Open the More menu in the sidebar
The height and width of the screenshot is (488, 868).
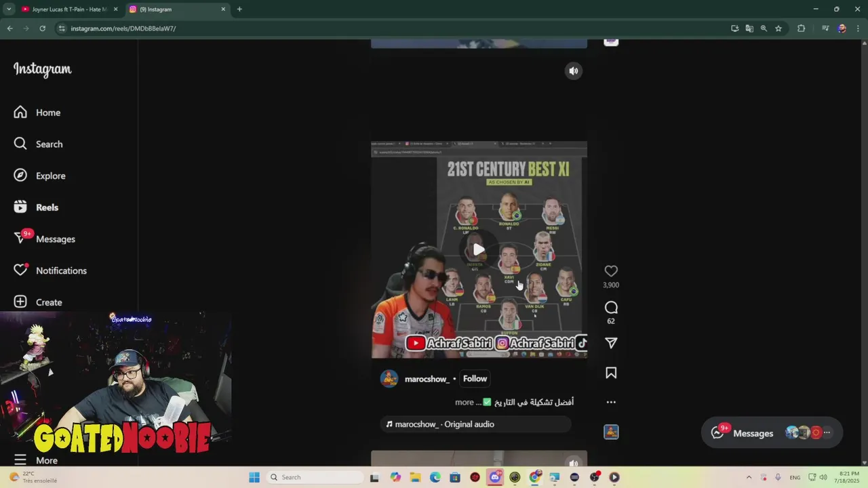(x=36, y=460)
